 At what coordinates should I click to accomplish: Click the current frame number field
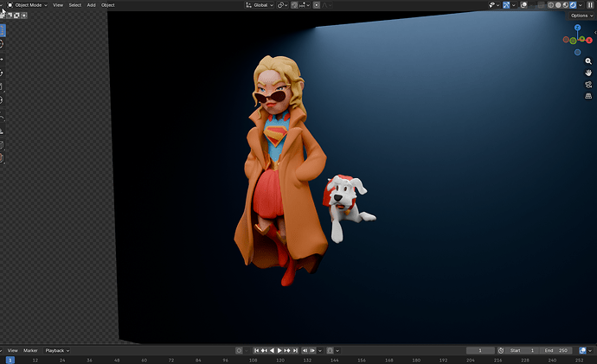[480, 350]
